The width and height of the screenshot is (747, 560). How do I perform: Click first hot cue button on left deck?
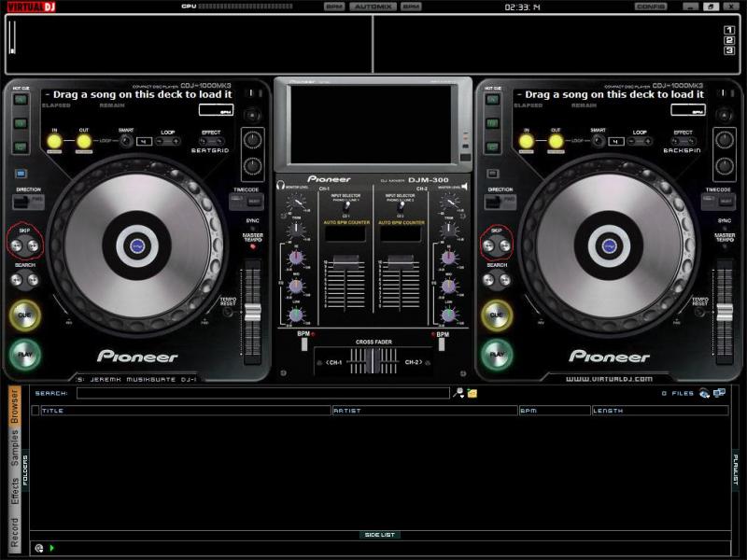click(x=21, y=100)
